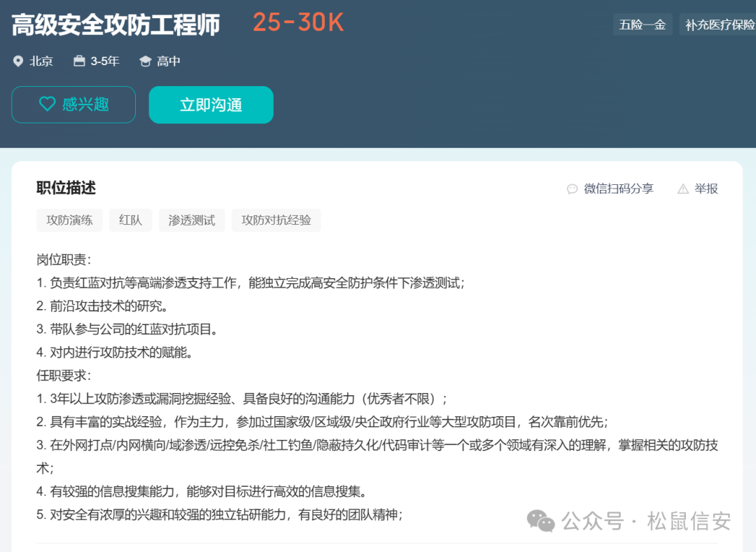756x552 pixels.
Task: Click the graduation cap icon beside 高中
Action: tap(146, 62)
